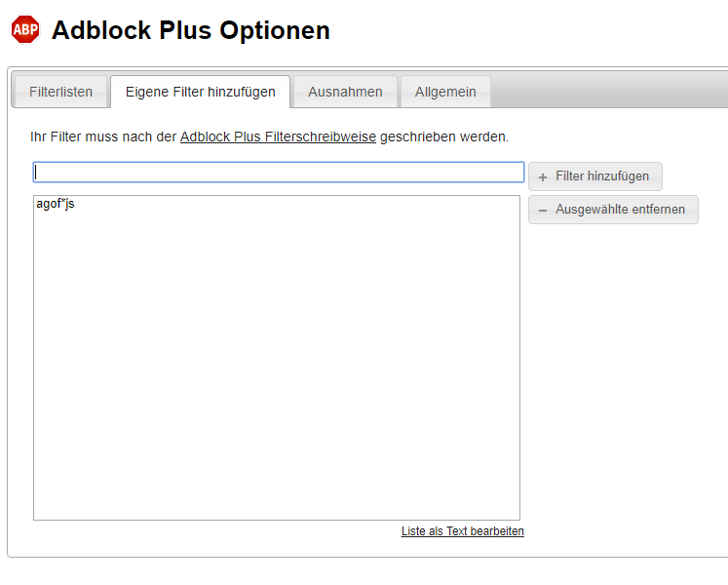
Task: Open the Adblock Plus Filterschreibweise link
Action: click(278, 137)
